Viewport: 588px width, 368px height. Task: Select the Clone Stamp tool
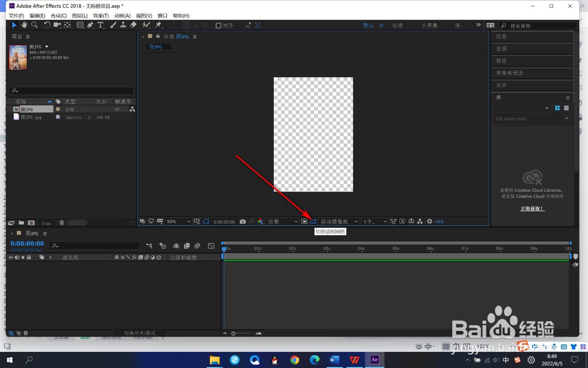(x=123, y=25)
